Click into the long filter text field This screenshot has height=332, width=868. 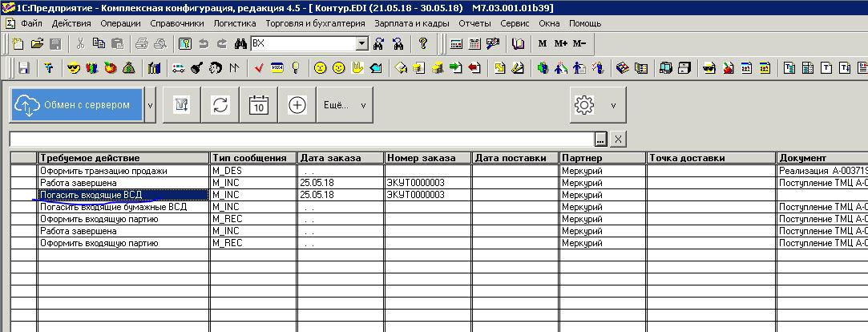pyautogui.click(x=301, y=139)
